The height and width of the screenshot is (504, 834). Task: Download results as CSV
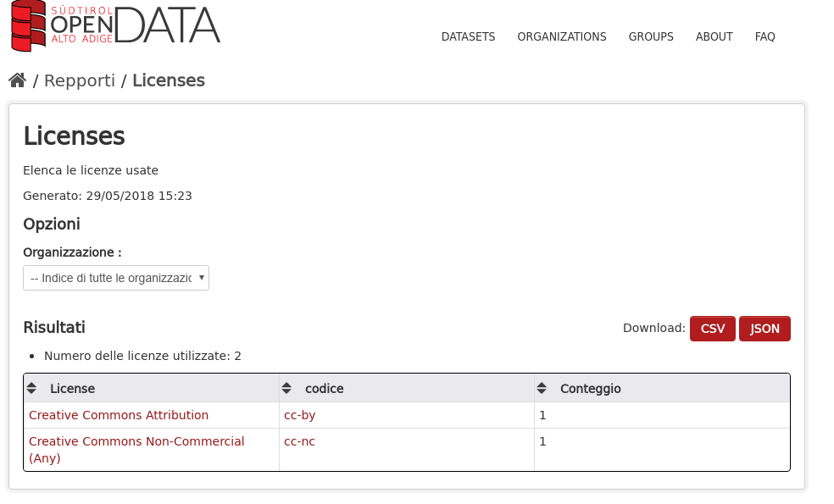713,329
